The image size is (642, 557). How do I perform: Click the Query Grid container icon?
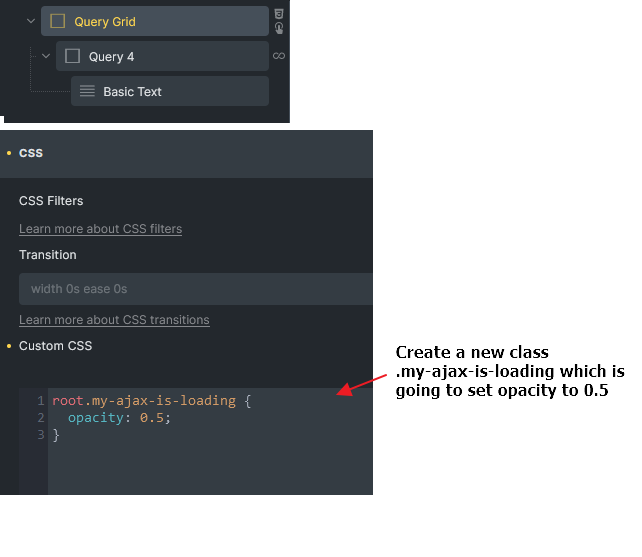coord(58,21)
